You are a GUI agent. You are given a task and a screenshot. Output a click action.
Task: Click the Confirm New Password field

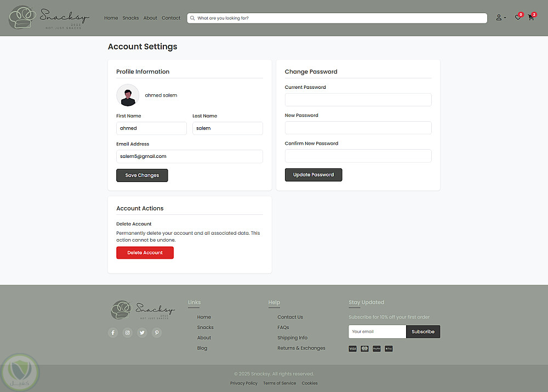pyautogui.click(x=358, y=156)
